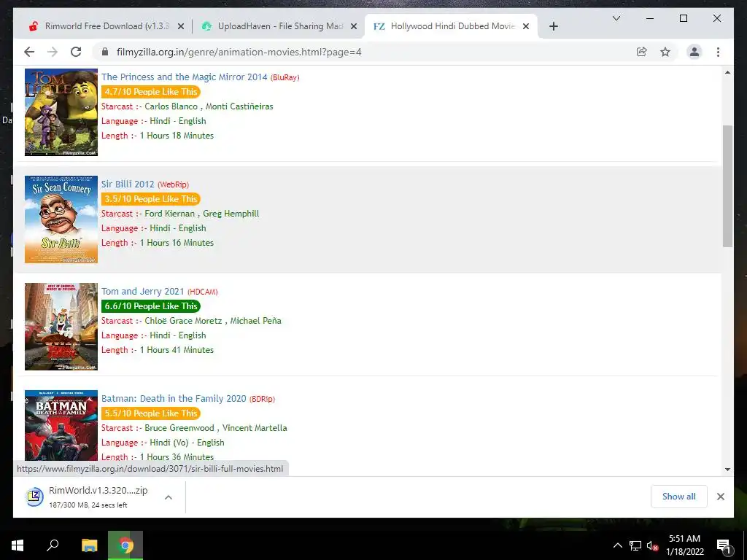Viewport: 747px width, 560px height.
Task: Select Hollywood Hindi Dubbed Movies tab
Action: click(452, 26)
